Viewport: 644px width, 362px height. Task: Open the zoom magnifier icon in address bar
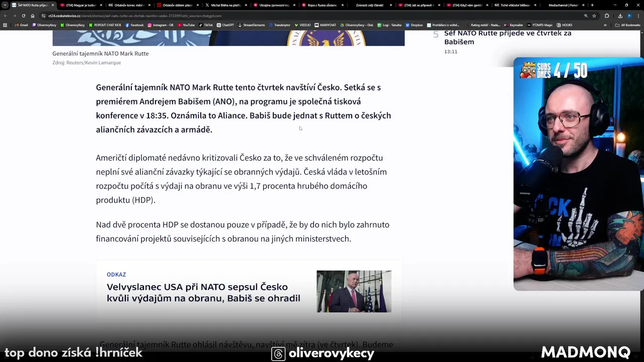pos(586,16)
